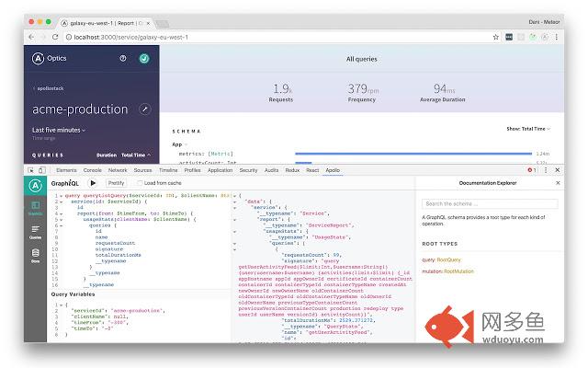Viewport: 588px width, 368px height.
Task: Open the devtools three-dot options menu
Action: click(x=546, y=170)
